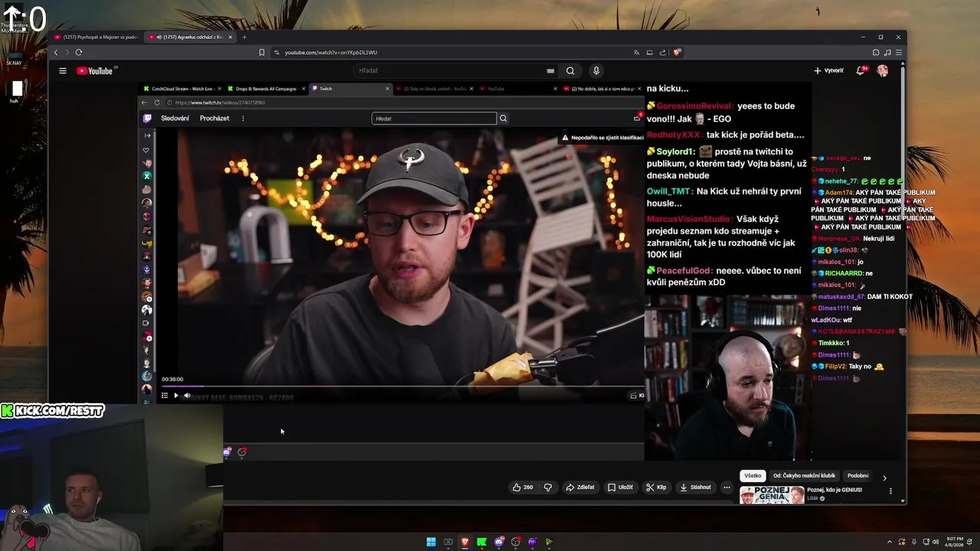Open the Windows Start button

pos(431,542)
